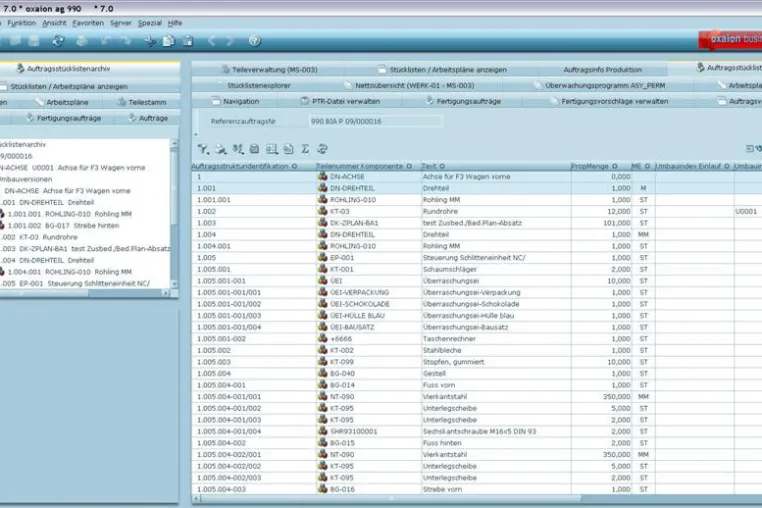Open PropMenge column header dropdown
The width and height of the screenshot is (762, 508).
[x=615, y=166]
